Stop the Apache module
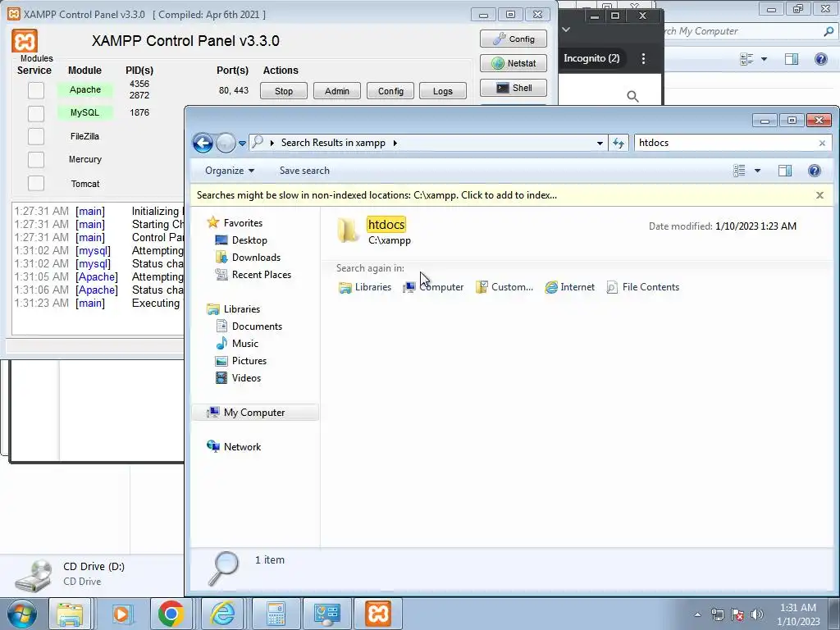This screenshot has width=840, height=630. [283, 90]
